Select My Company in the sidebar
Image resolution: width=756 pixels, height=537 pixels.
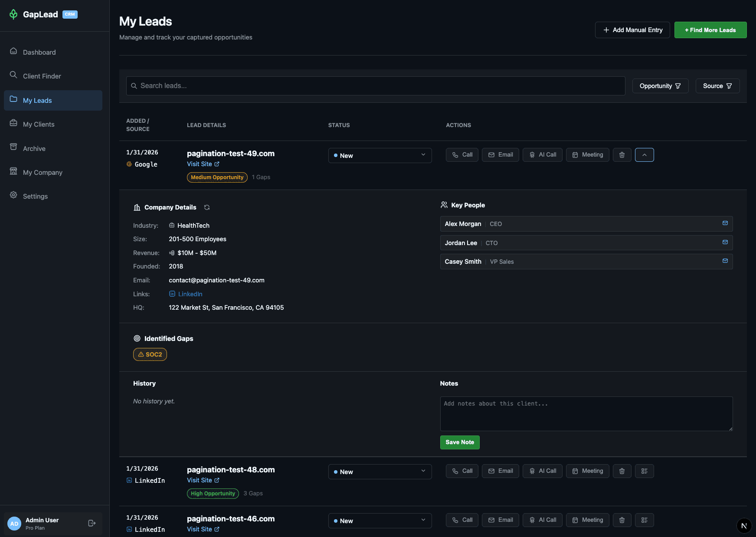[x=42, y=172]
